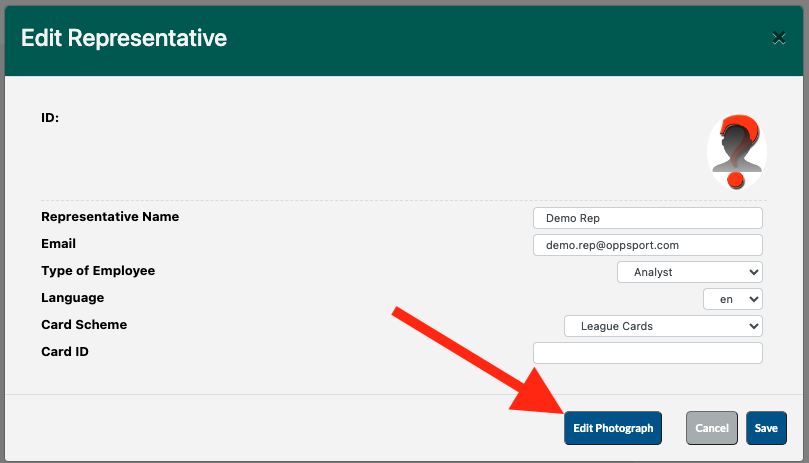Click the Email label text

pos(58,244)
